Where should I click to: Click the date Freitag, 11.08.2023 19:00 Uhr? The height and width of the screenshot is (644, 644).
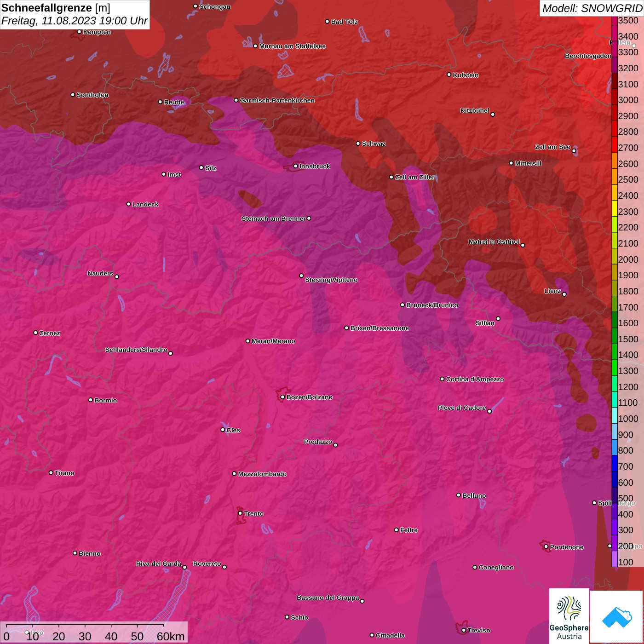74,21
